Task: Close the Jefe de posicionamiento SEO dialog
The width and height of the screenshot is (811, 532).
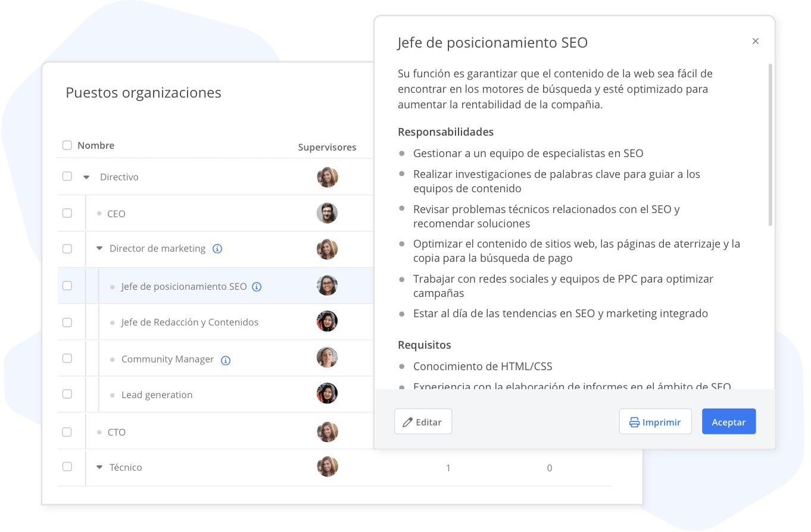Action: (756, 41)
